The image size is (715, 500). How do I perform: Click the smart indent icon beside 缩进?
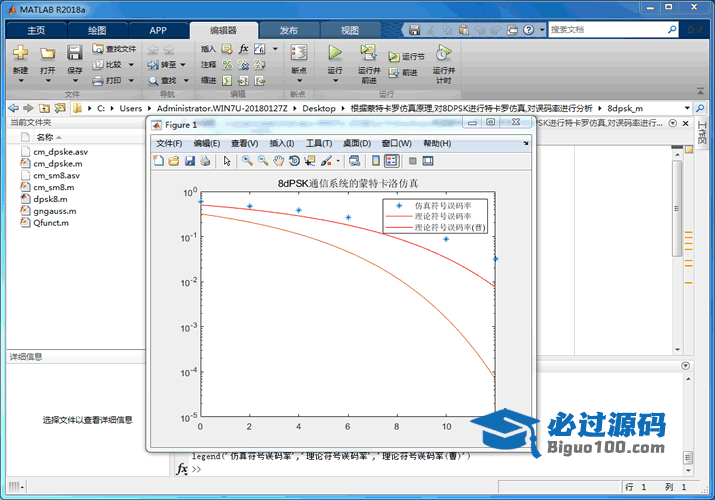coord(227,81)
